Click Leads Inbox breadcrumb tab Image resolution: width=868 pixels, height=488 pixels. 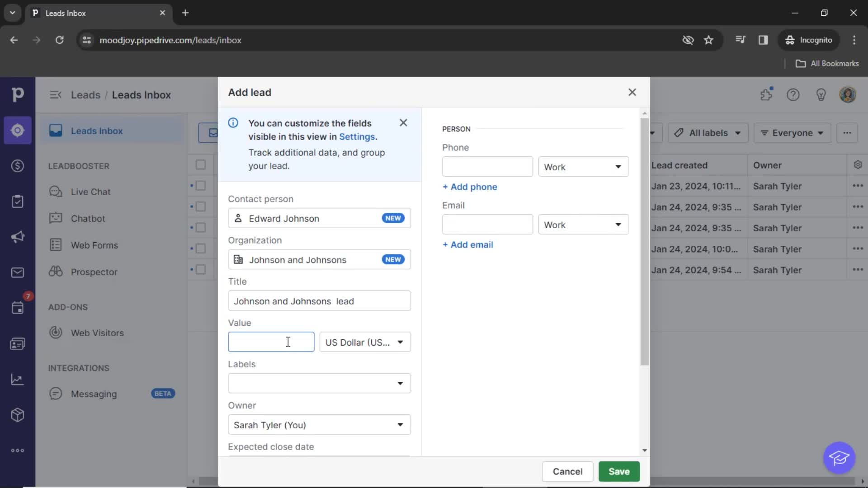click(142, 95)
